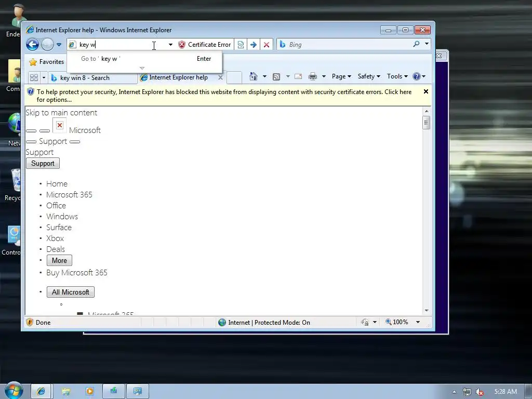The width and height of the screenshot is (532, 399).
Task: Click the 'Buy Microsoft 365' link
Action: point(77,273)
